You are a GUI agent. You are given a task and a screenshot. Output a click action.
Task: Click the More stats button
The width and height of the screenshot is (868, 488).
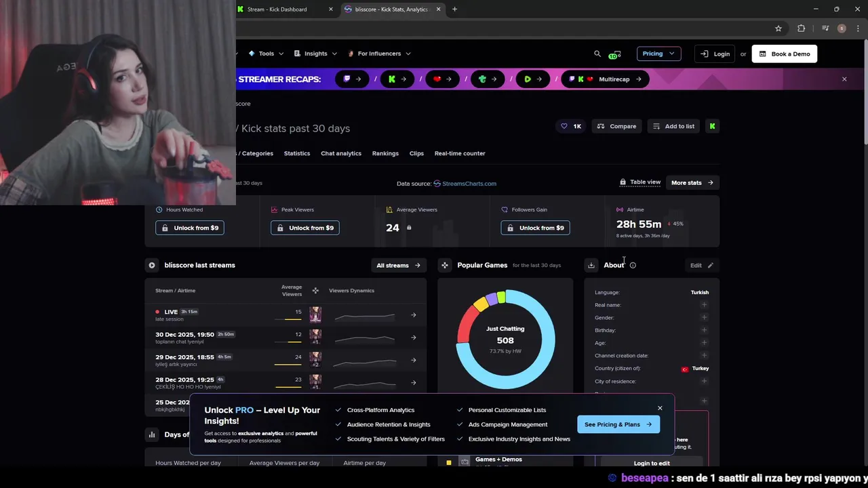pyautogui.click(x=692, y=182)
